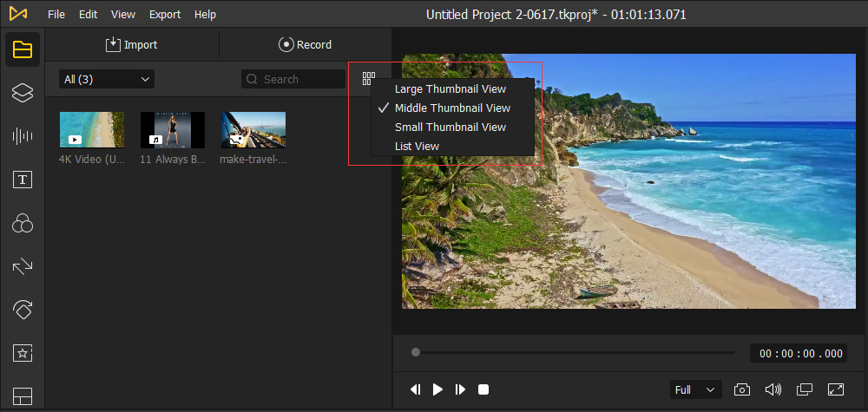Click the volume speaker icon
The width and height of the screenshot is (868, 412).
(x=773, y=389)
